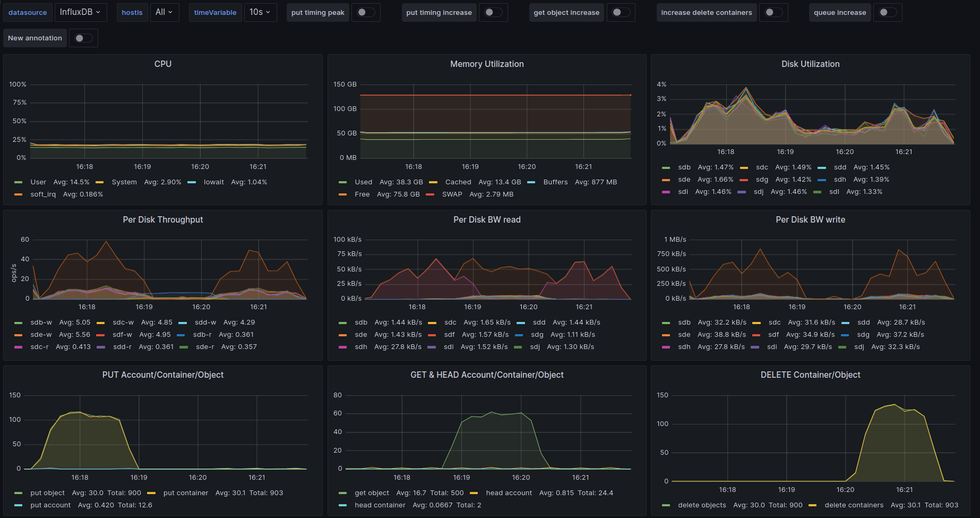Select delete containers legend item
Screen dimensions: 980x518
(x=854, y=505)
